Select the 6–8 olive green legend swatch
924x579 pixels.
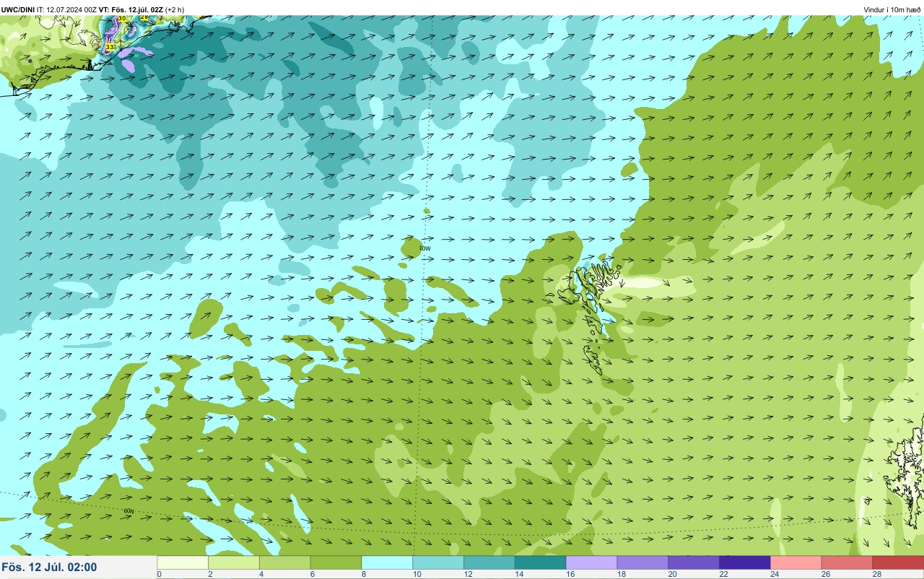tap(336, 562)
